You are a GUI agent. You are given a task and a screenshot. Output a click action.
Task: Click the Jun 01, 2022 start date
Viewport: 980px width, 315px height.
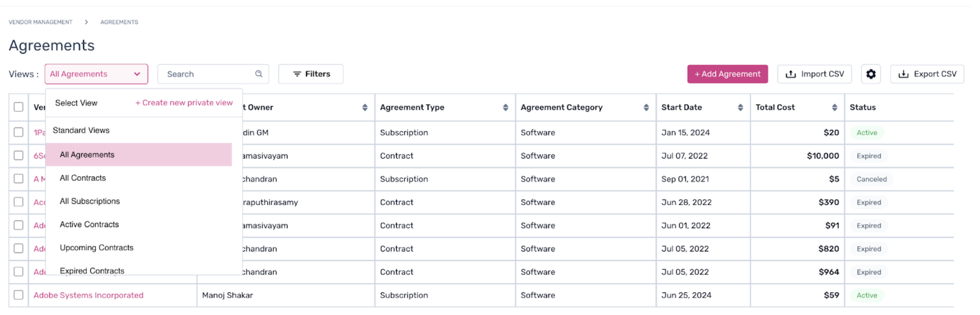click(686, 226)
